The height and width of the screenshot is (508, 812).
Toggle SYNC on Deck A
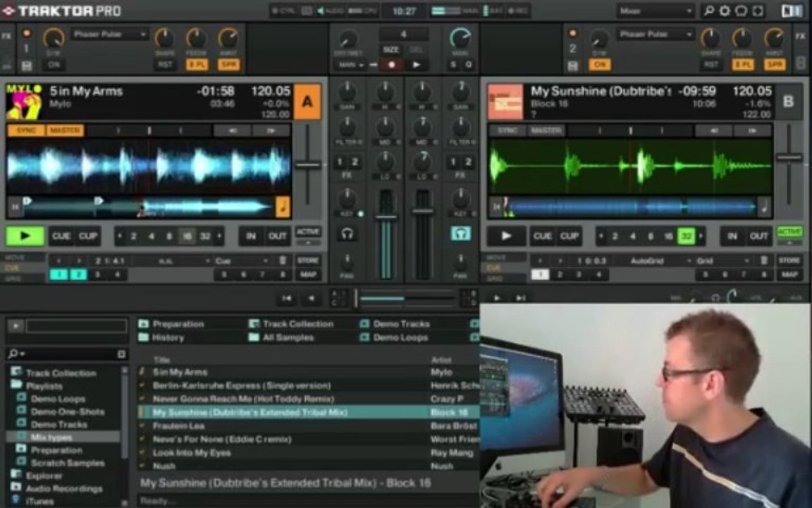coord(27,131)
